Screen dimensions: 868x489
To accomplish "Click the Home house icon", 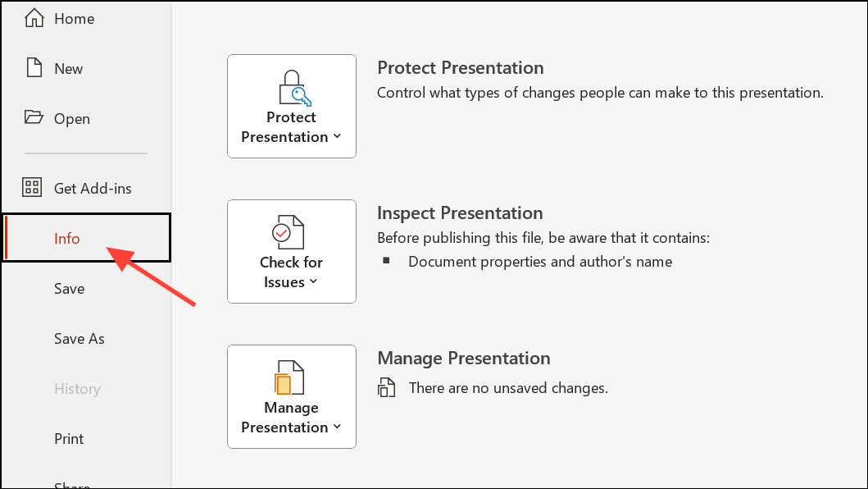I will click(x=34, y=18).
